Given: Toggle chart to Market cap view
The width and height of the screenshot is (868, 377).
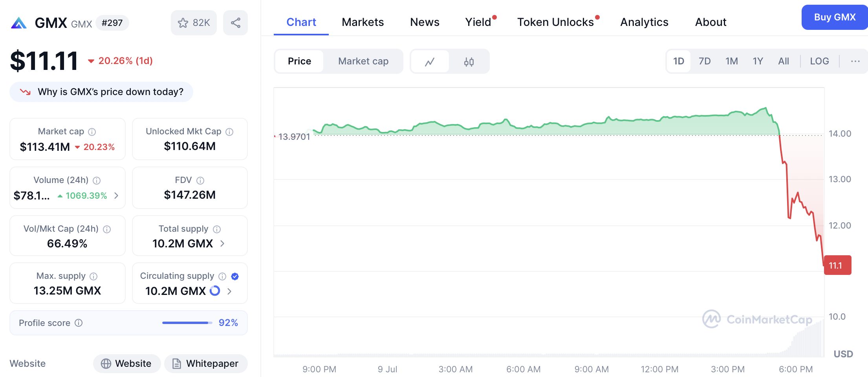Looking at the screenshot, I should (363, 61).
